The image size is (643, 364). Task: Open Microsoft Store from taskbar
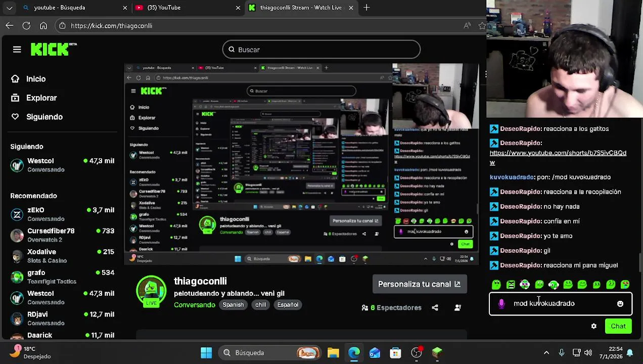click(395, 352)
